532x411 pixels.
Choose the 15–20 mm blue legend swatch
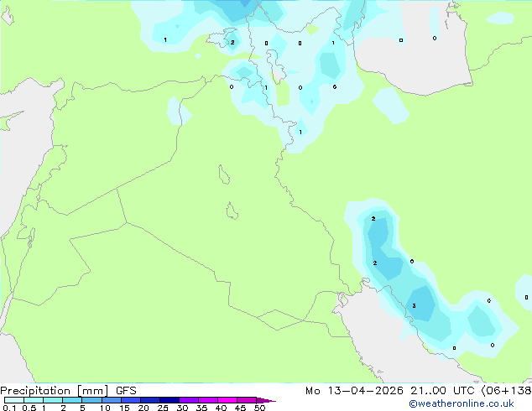[x=130, y=400]
